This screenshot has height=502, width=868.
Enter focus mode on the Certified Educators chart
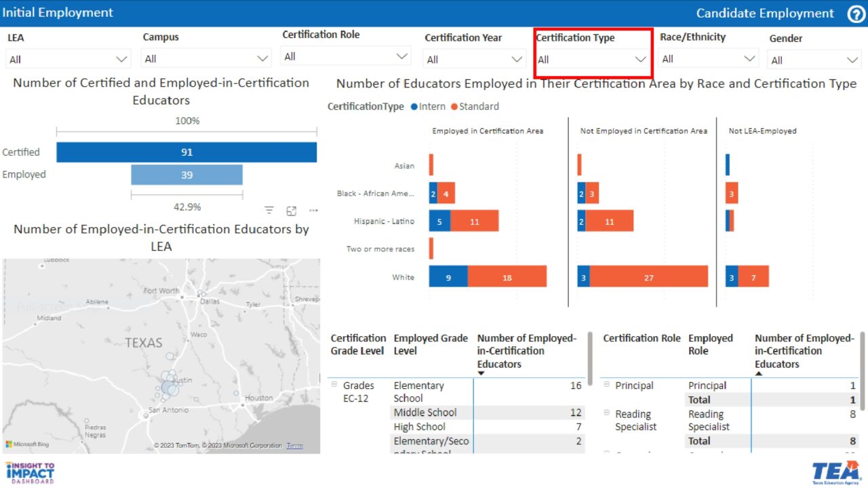pyautogui.click(x=292, y=210)
